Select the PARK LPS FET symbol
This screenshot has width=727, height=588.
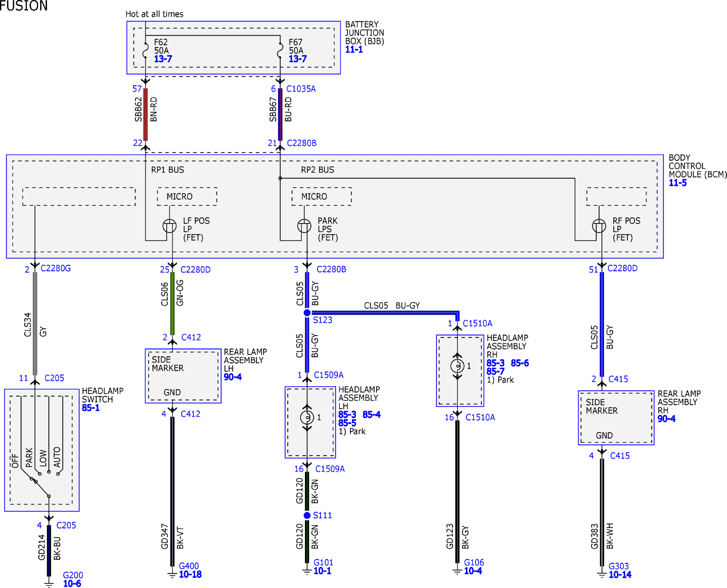tap(304, 226)
